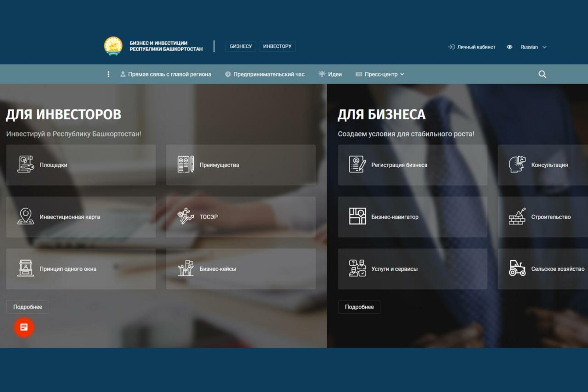Click the clock icon beside Предпринимательский час

click(228, 74)
